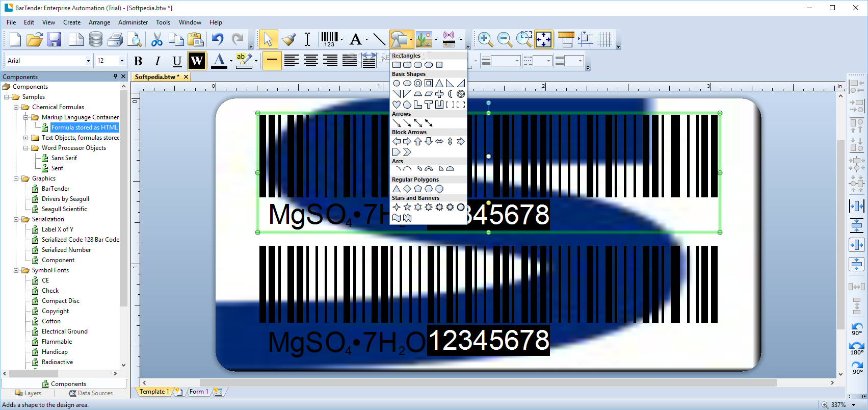
Task: Pick the cross shape in Basic Shapes
Action: click(x=439, y=94)
